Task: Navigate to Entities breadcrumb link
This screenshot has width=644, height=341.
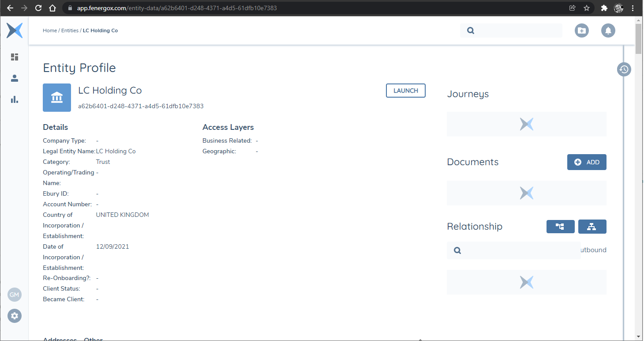Action: (x=70, y=30)
